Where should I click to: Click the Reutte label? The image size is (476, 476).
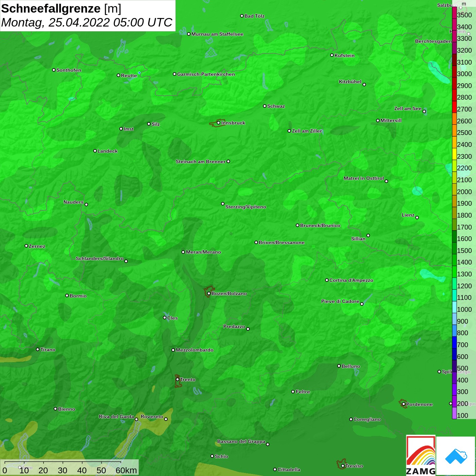(129, 75)
